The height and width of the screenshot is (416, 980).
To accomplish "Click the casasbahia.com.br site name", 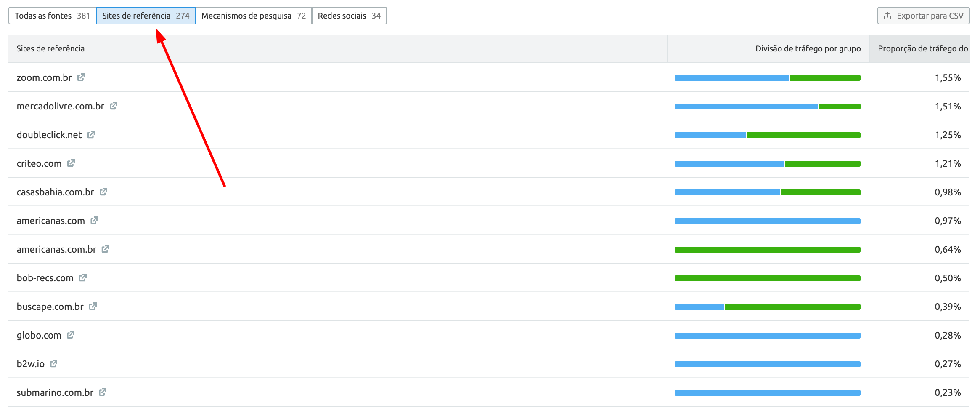I will 56,192.
